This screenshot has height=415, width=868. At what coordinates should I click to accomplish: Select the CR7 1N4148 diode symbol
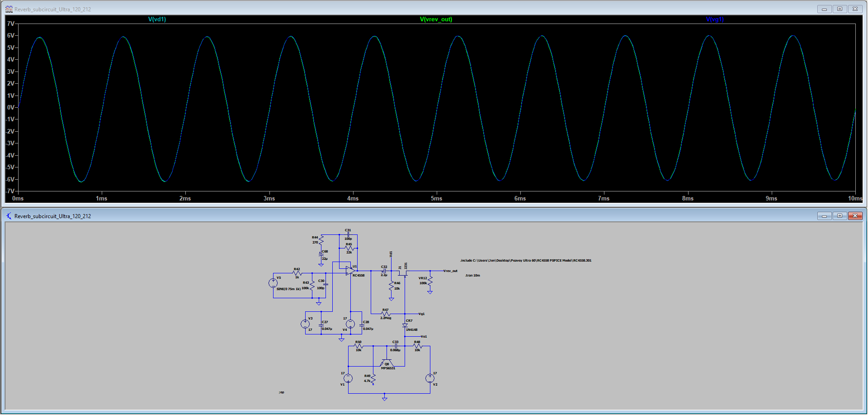tap(405, 325)
